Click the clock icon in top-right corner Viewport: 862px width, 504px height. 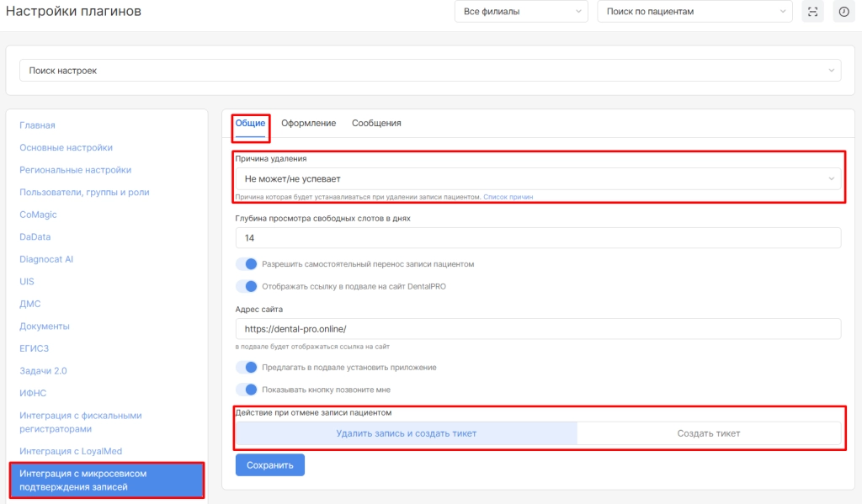pos(843,12)
